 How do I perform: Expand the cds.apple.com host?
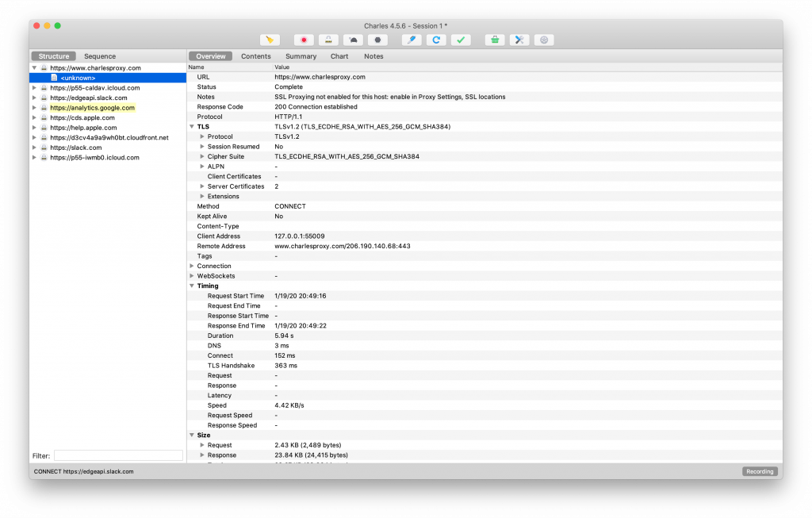click(35, 117)
